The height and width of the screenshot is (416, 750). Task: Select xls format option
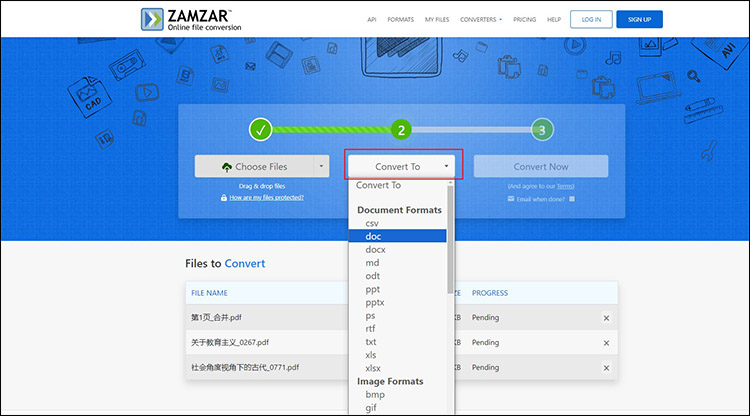[x=397, y=355]
